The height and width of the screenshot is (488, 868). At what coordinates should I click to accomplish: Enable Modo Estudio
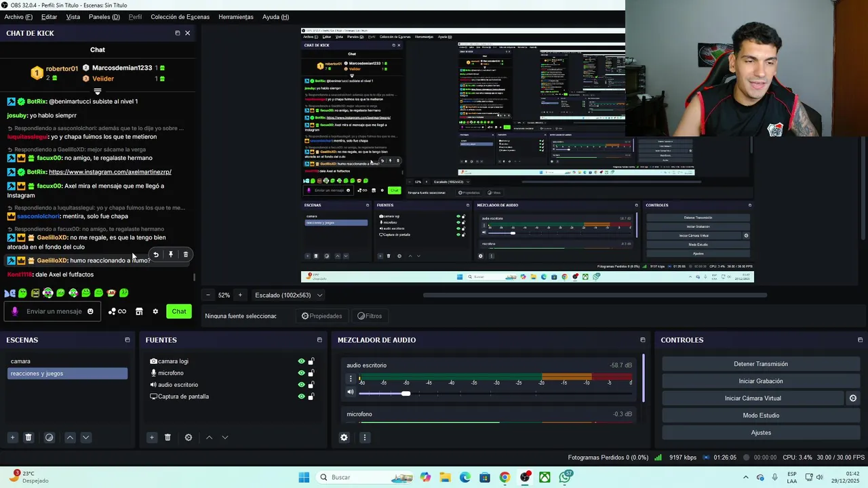click(x=761, y=415)
